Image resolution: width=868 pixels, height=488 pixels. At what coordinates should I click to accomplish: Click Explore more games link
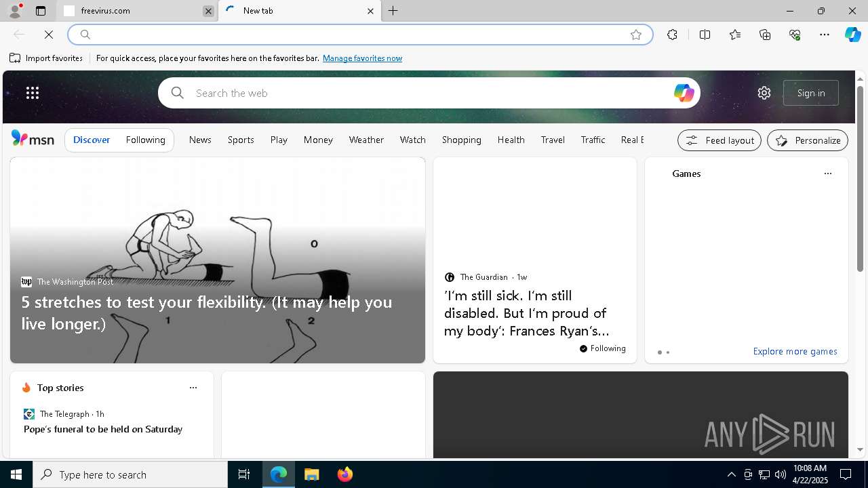pyautogui.click(x=795, y=351)
